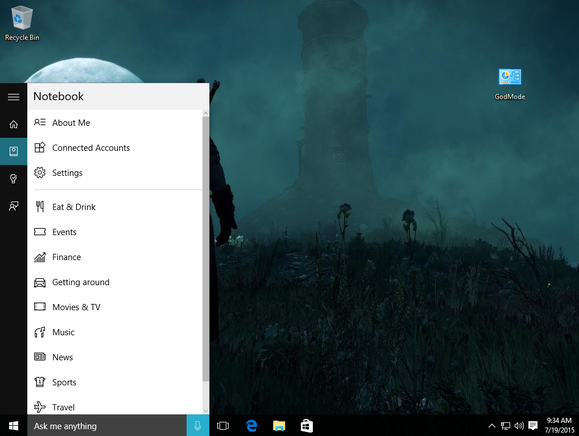
Task: Click the Events ticket icon
Action: pyautogui.click(x=40, y=231)
